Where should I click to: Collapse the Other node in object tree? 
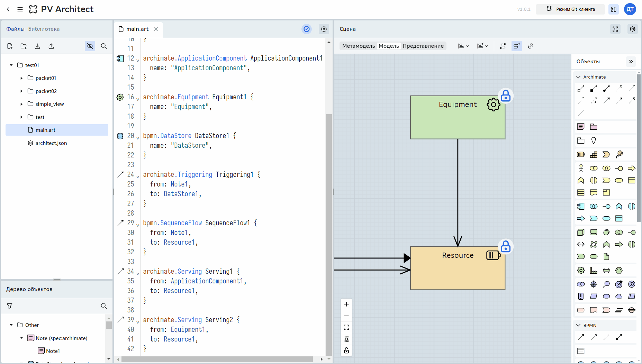(11, 325)
